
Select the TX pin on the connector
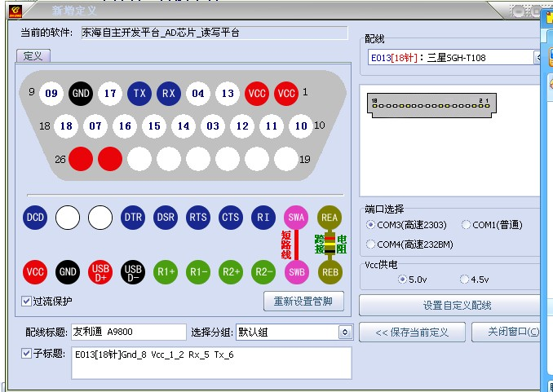point(139,94)
